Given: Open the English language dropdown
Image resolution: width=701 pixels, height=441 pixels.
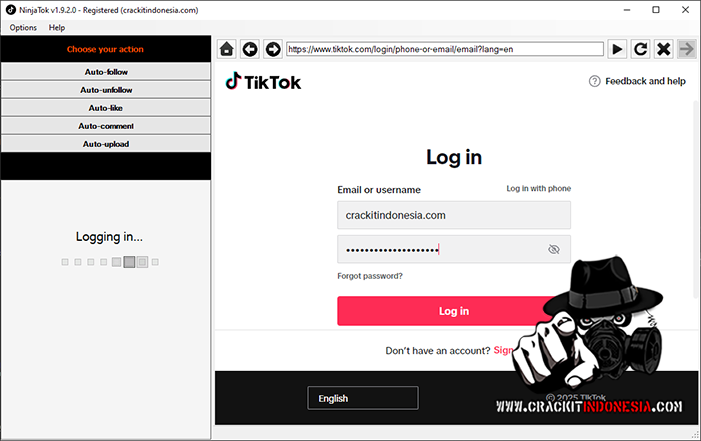Looking at the screenshot, I should click(363, 398).
